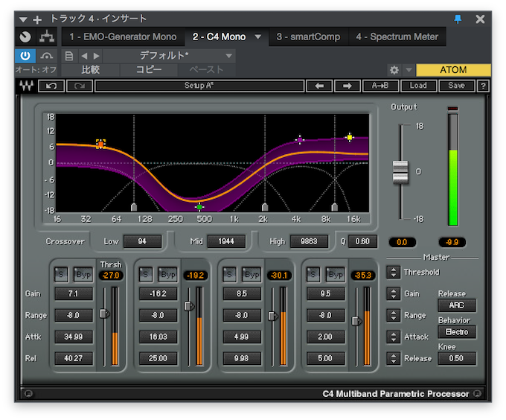Viewport: 506px width, 420px height.
Task: Click the Waves logo icon
Action: 26,86
